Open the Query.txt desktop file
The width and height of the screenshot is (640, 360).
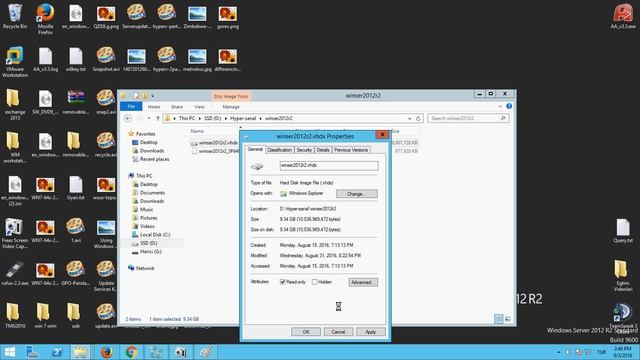623,231
